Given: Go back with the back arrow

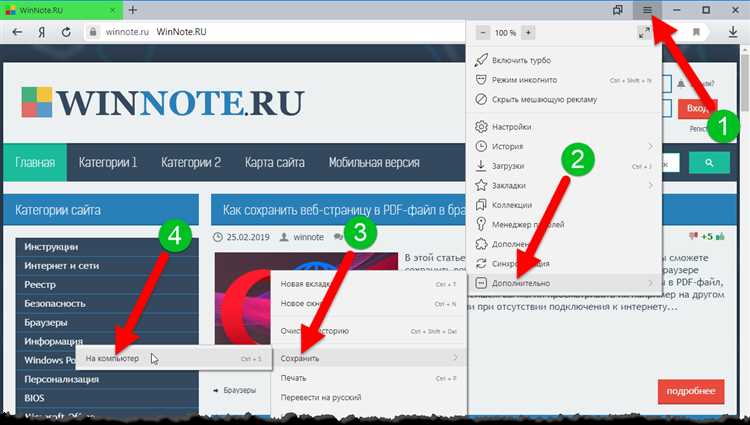Looking at the screenshot, I should (17, 32).
